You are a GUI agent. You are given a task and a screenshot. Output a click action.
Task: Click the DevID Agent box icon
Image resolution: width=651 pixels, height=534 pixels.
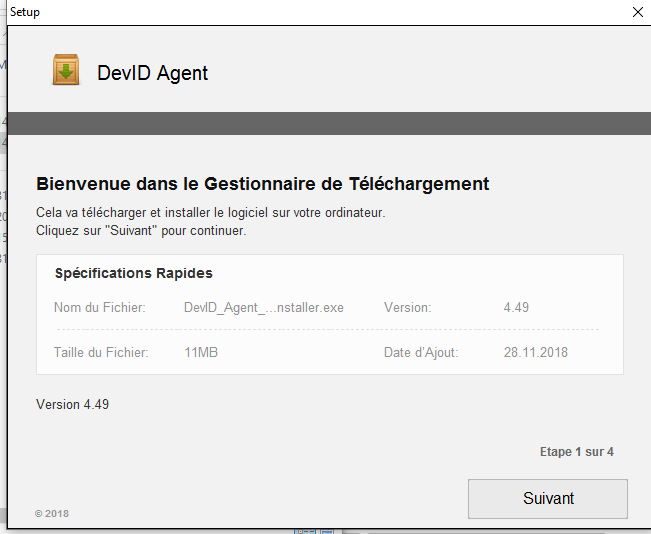tap(67, 71)
